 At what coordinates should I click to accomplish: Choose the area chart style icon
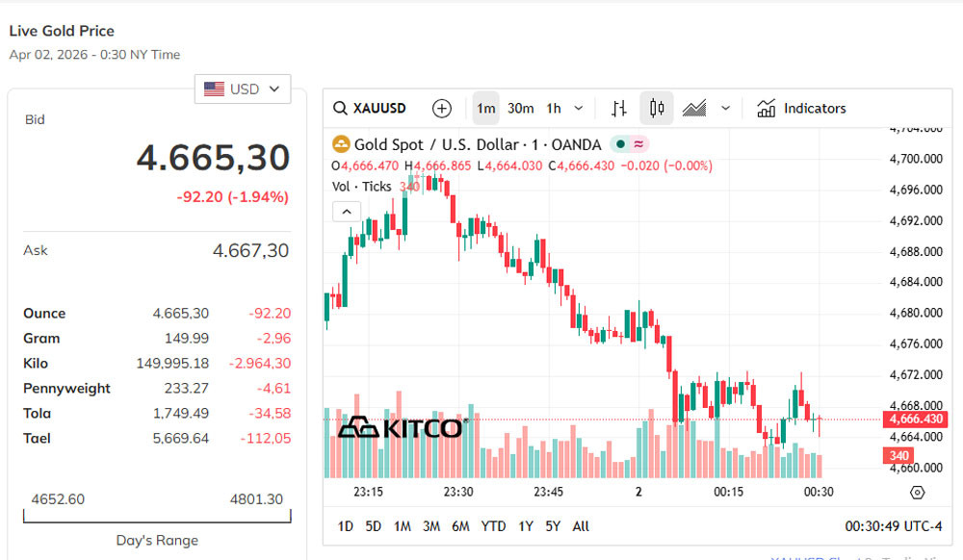click(x=694, y=109)
